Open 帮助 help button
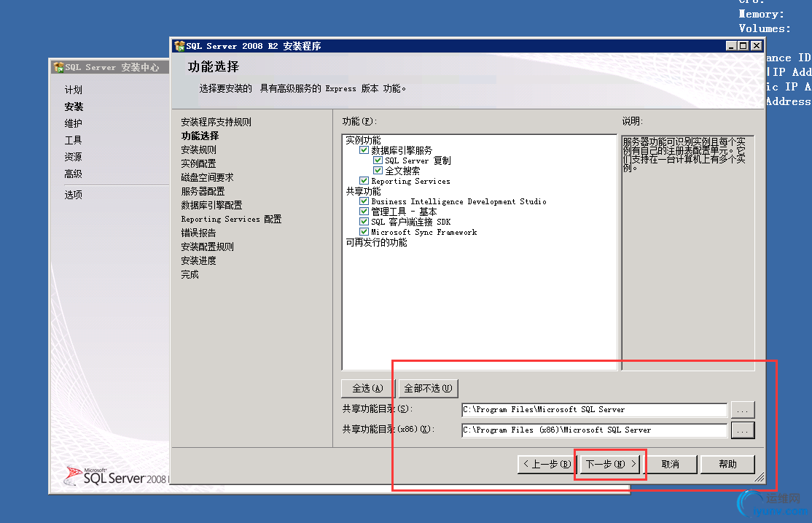The height and width of the screenshot is (523, 812). coord(727,465)
